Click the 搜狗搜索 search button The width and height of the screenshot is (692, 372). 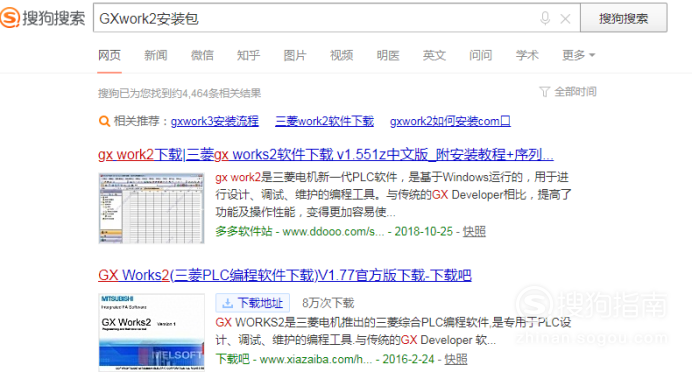(x=623, y=18)
